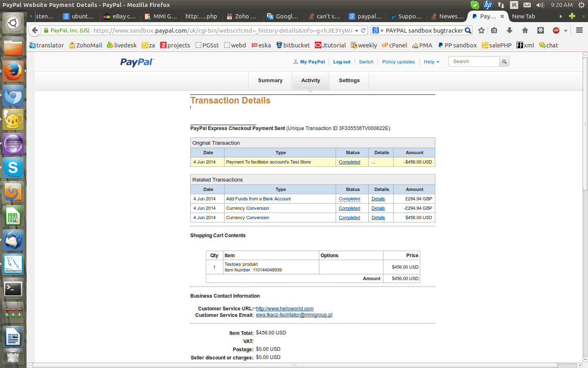The height and width of the screenshot is (368, 588).
Task: Close the PayPal tab
Action: [x=502, y=16]
